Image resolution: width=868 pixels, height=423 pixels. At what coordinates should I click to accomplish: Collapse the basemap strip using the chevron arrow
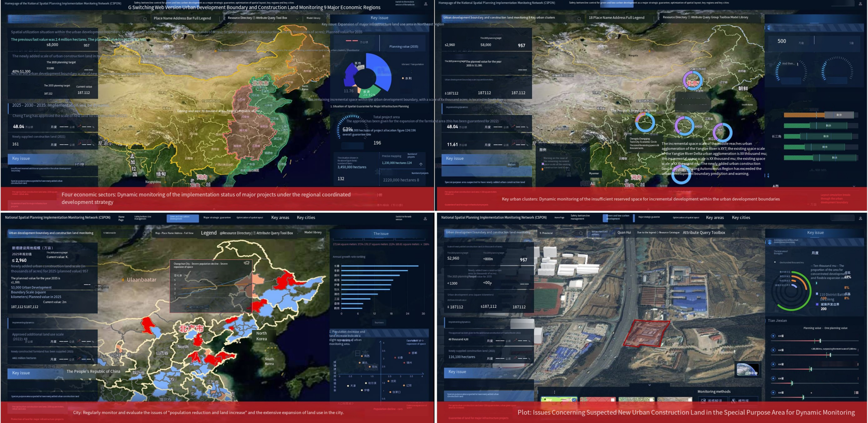(649, 385)
